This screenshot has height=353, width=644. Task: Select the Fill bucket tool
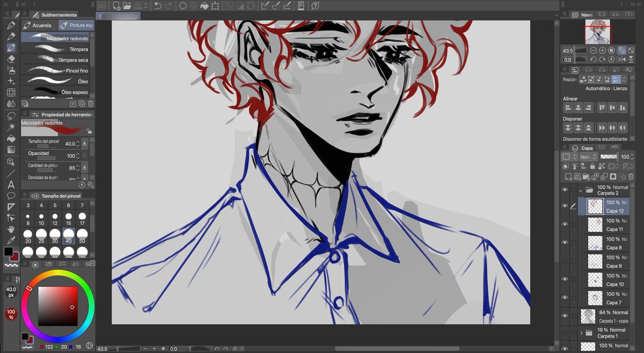pyautogui.click(x=11, y=138)
